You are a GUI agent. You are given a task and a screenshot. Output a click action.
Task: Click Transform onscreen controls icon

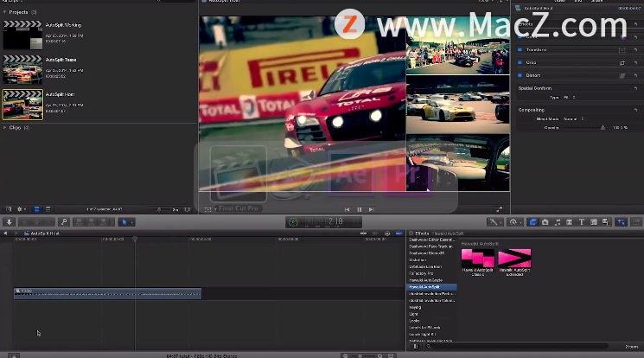(622, 50)
